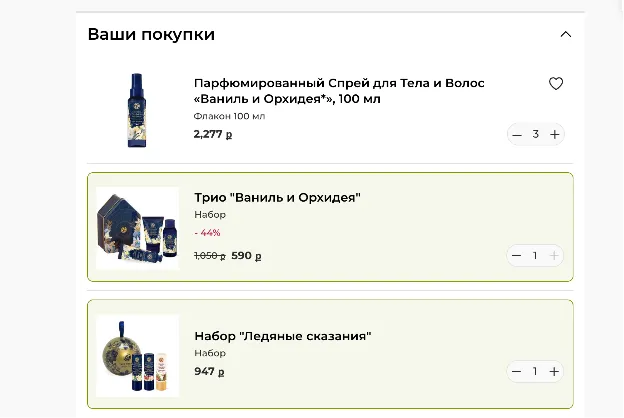Click quantity value of Трио Ваниль и Орхидея
This screenshot has width=624, height=418.
point(535,256)
